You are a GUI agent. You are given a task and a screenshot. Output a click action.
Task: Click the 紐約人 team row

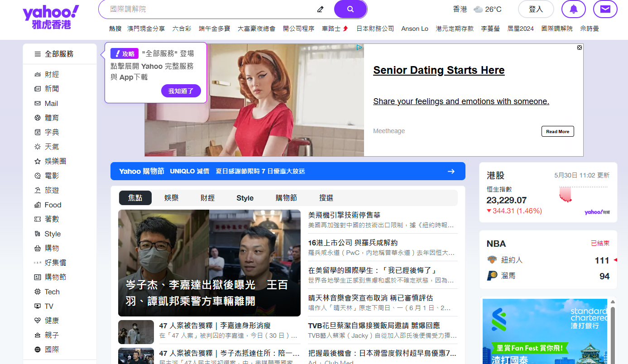point(548,260)
